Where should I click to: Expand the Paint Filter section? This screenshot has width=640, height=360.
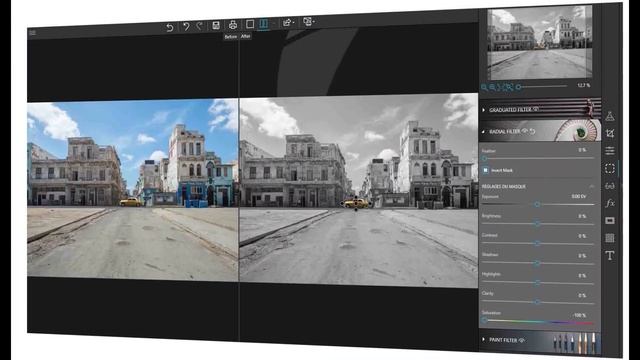(484, 340)
